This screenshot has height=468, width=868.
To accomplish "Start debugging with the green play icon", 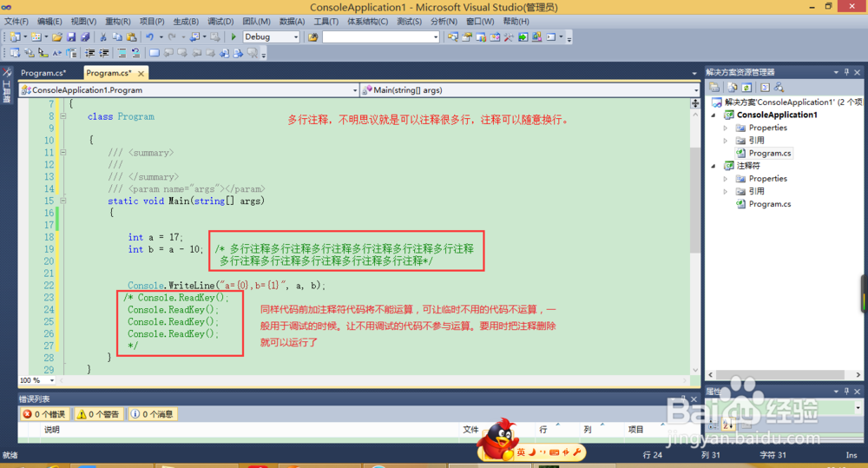I will click(x=233, y=37).
